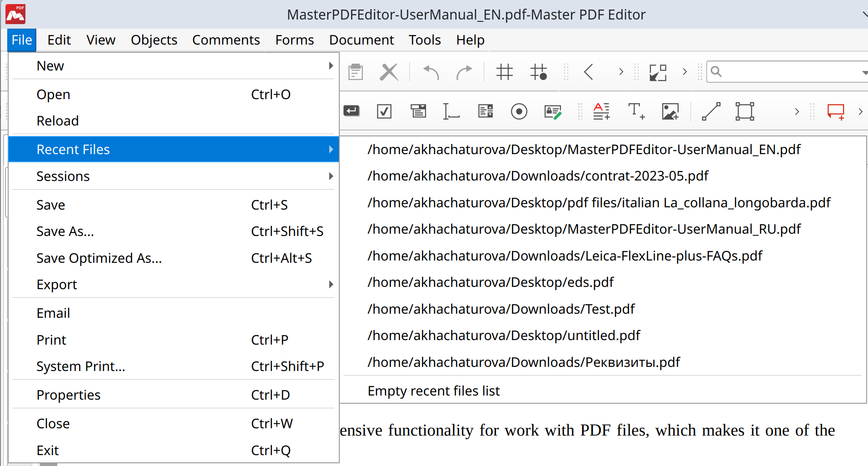
Task: Open the Comments menu
Action: click(226, 40)
